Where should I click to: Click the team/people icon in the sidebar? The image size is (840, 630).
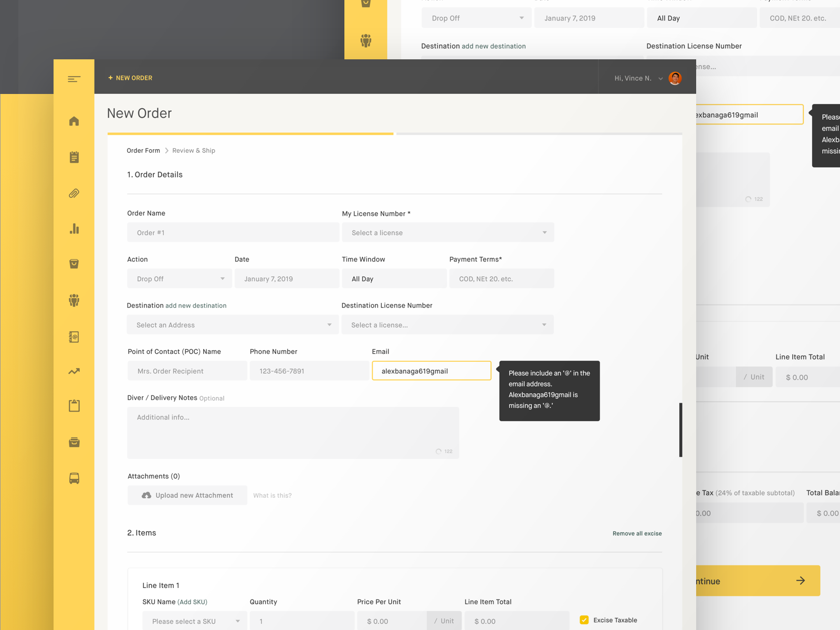(x=73, y=300)
